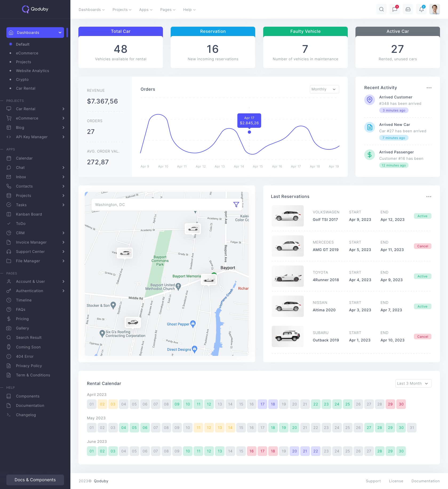
Task: Click the user profile avatar
Action: tap(434, 9)
